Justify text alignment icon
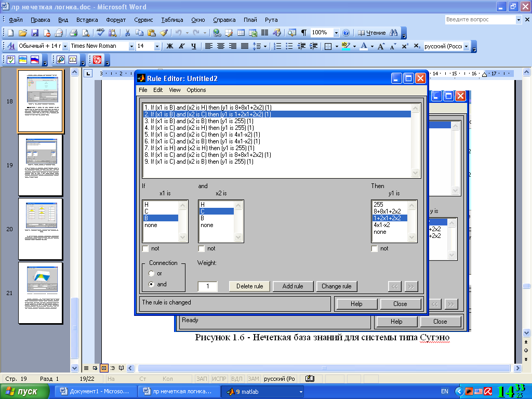The height and width of the screenshot is (399, 532). coord(244,46)
